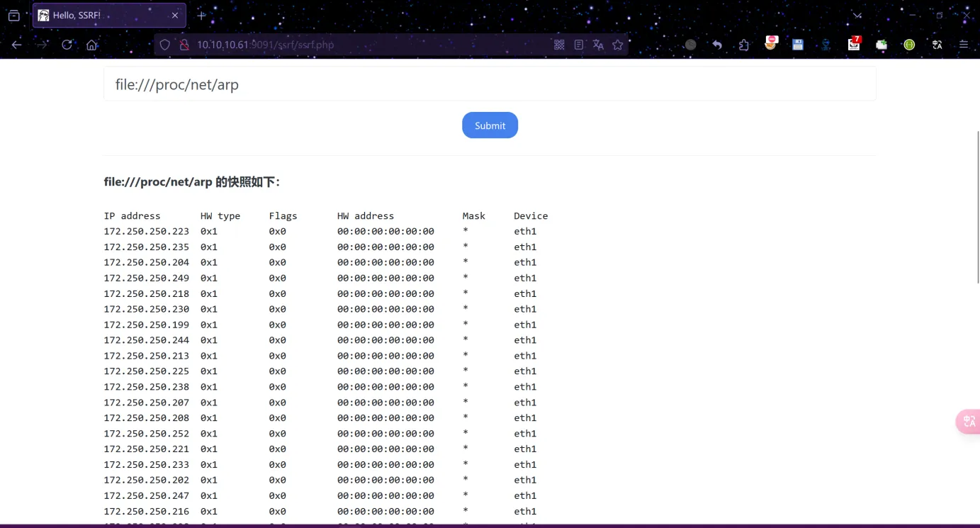Click the Mask column header

[474, 215]
